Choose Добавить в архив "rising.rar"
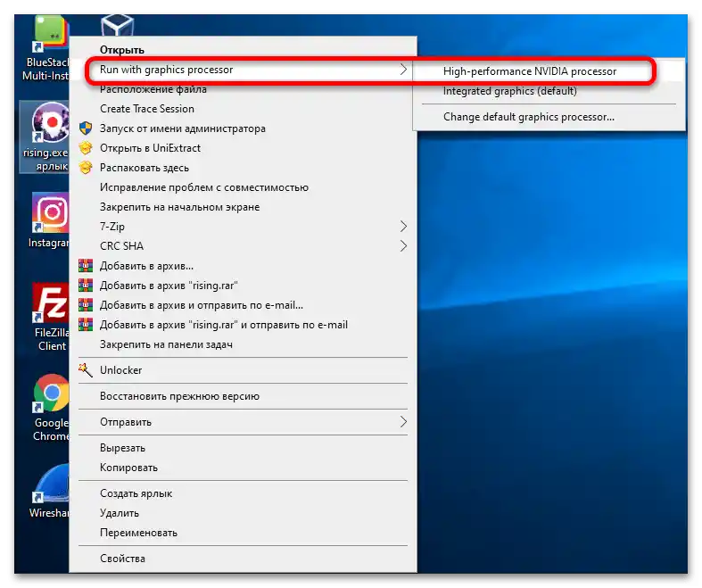The width and height of the screenshot is (702, 588). tap(244, 286)
